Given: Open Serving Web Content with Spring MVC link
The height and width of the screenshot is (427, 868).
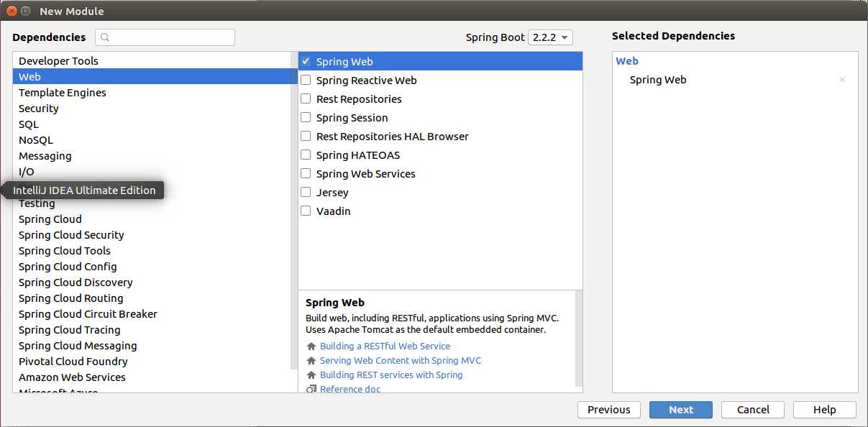Looking at the screenshot, I should coord(401,360).
